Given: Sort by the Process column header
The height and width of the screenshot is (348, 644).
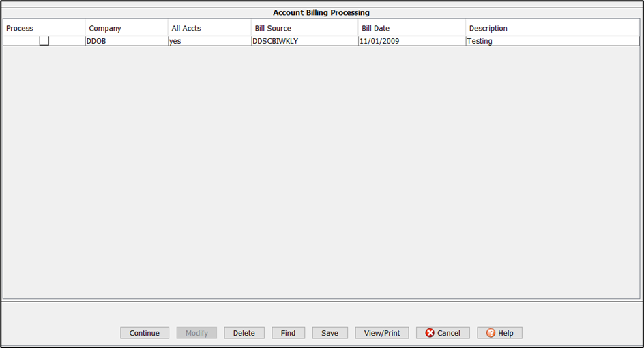Looking at the screenshot, I should coord(20,29).
